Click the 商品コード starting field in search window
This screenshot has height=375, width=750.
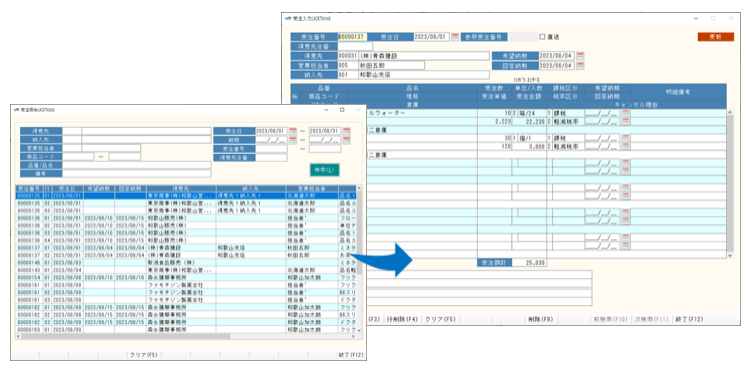(78, 156)
